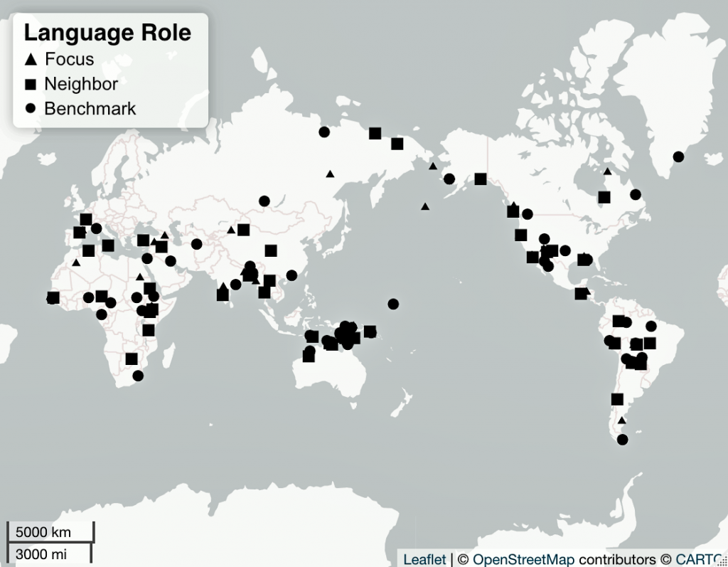
Task: Select the triangle marker in southern Argentina
Action: point(621,420)
